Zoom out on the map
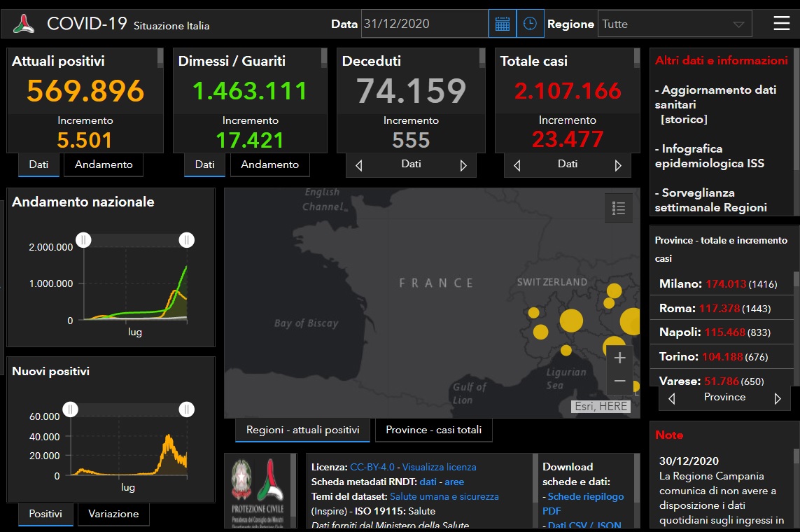The width and height of the screenshot is (800, 532). (619, 381)
